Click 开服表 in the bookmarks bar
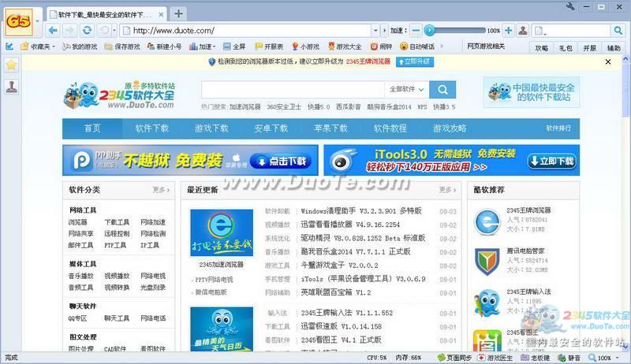 [269, 46]
